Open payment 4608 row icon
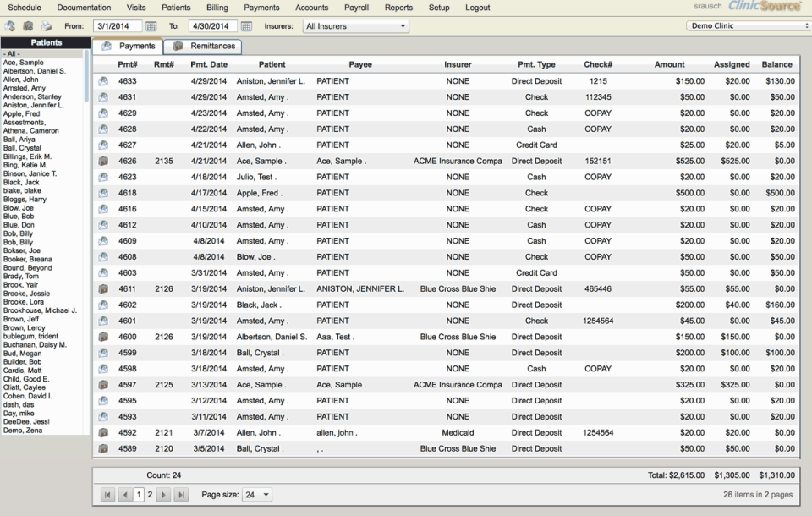This screenshot has width=812, height=516. click(103, 257)
